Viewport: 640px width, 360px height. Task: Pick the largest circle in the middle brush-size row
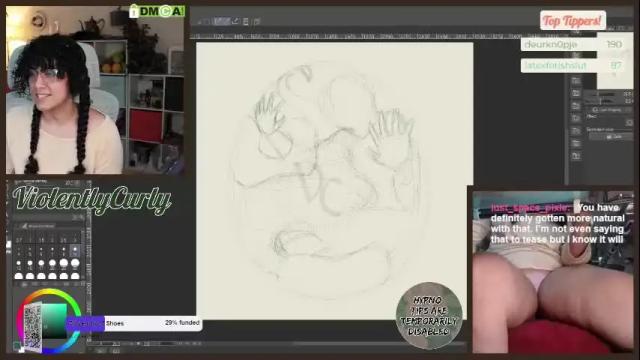[x=75, y=263]
